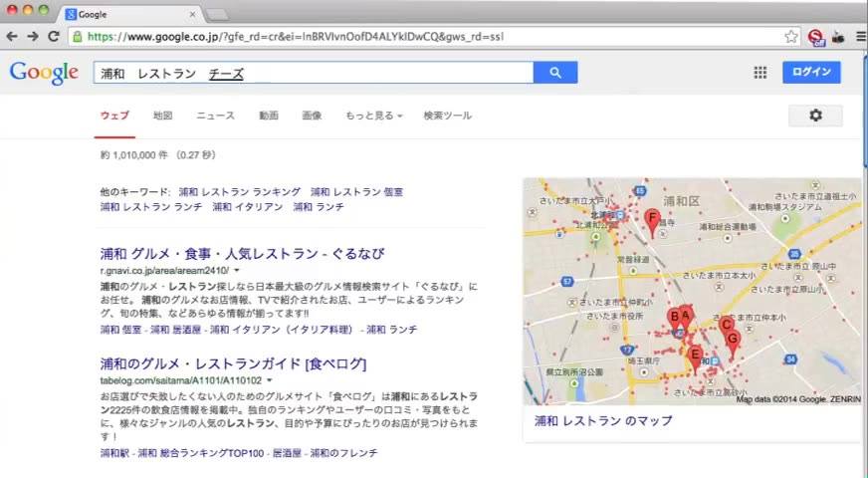The height and width of the screenshot is (478, 868).
Task: Click map marker E
Action: [x=695, y=358]
